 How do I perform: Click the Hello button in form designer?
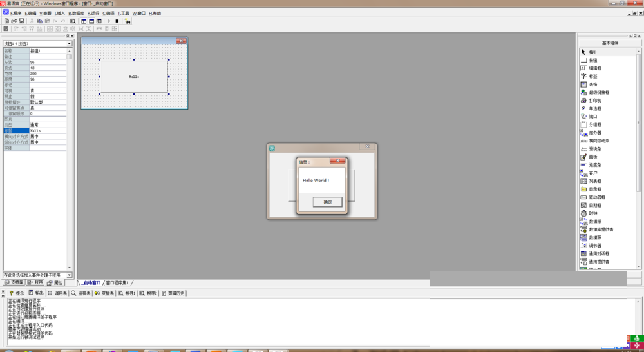pos(134,77)
